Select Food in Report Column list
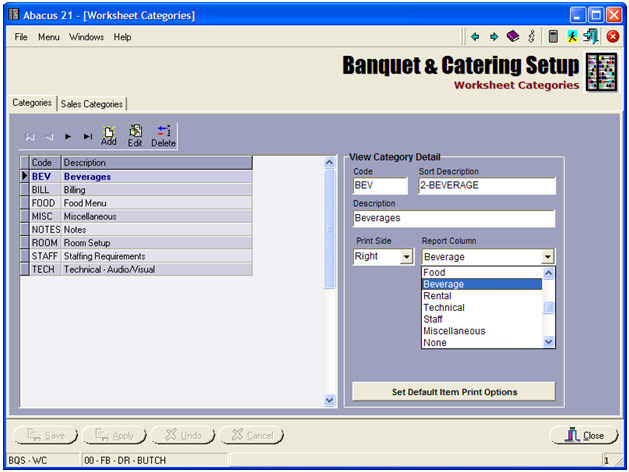Image resolution: width=629 pixels, height=472 pixels. 482,272
